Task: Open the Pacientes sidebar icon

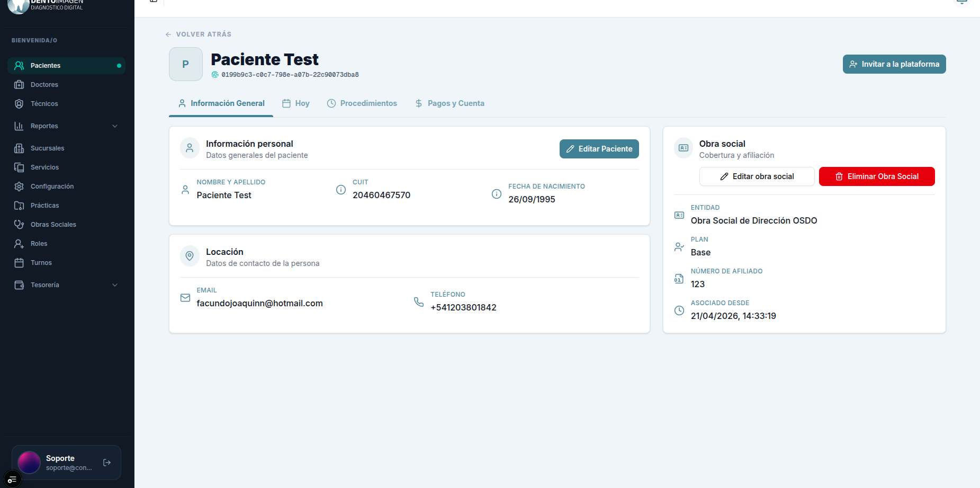Action: (19, 66)
